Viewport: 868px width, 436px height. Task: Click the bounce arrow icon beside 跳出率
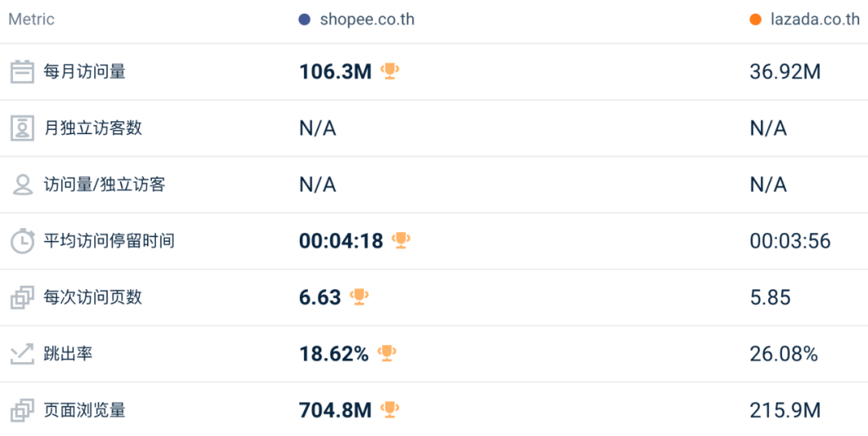click(x=22, y=353)
